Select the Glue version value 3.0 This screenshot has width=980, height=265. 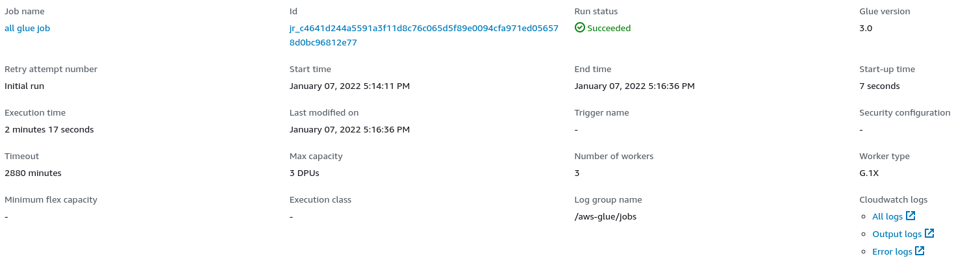point(866,29)
